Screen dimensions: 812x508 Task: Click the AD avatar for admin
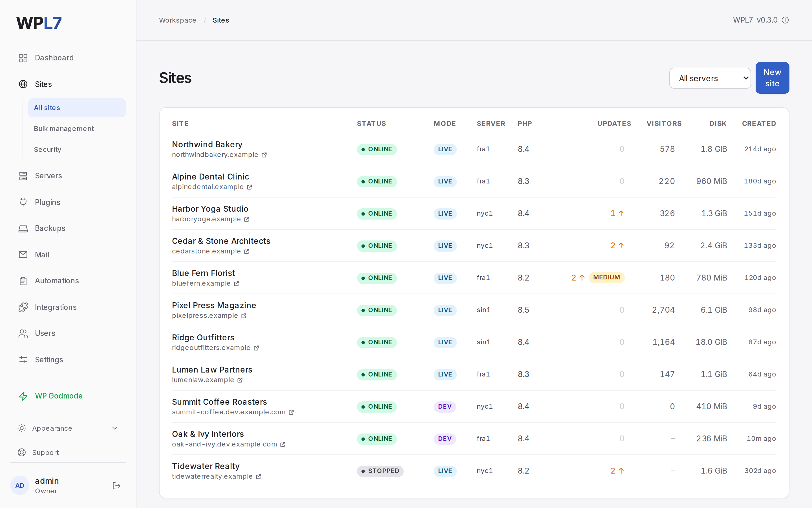point(20,485)
